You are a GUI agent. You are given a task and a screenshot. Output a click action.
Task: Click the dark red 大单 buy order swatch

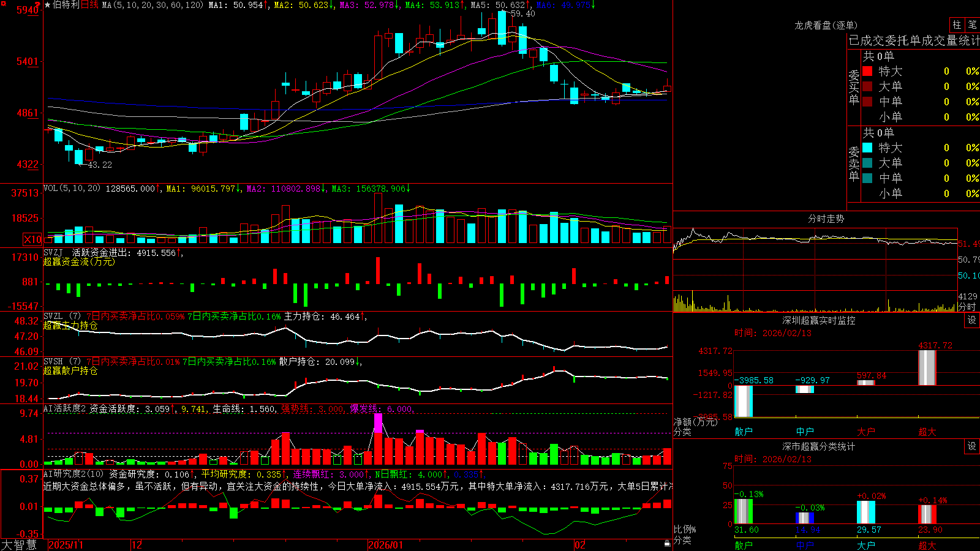pyautogui.click(x=867, y=86)
